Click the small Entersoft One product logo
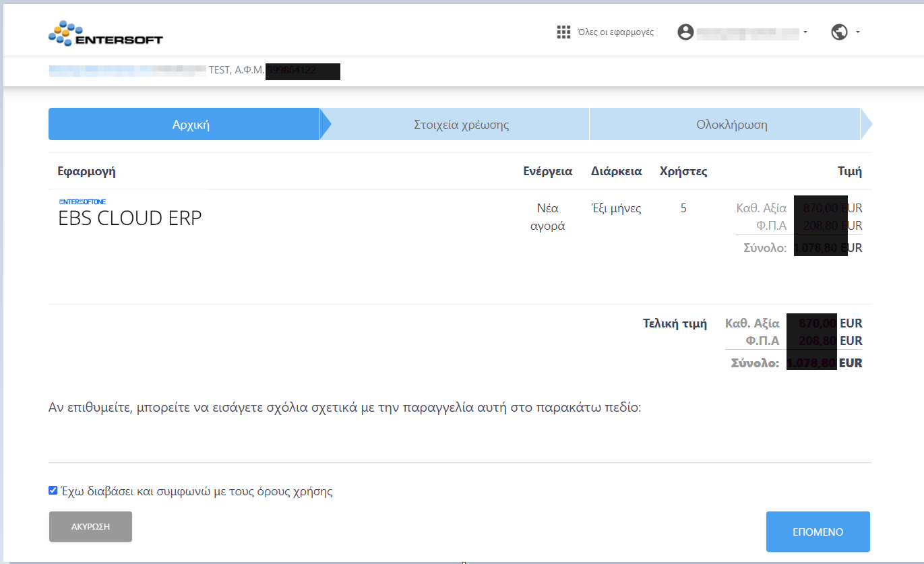924x564 pixels. (x=82, y=201)
